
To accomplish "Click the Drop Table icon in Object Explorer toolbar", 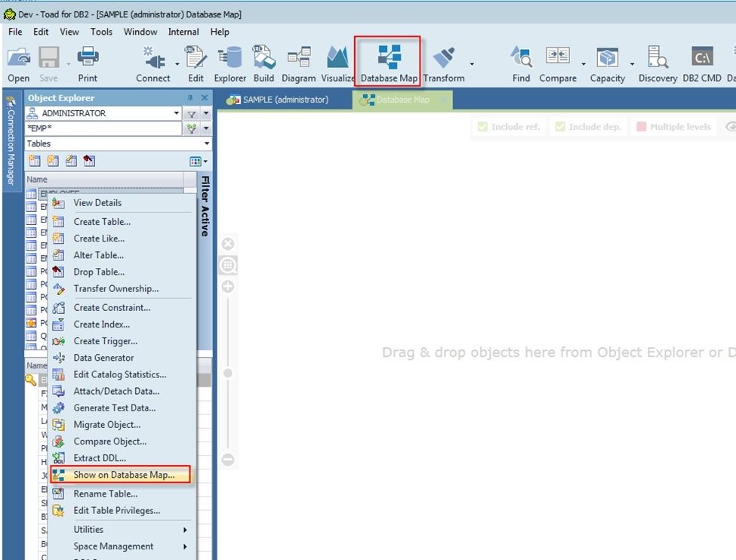I will click(89, 161).
